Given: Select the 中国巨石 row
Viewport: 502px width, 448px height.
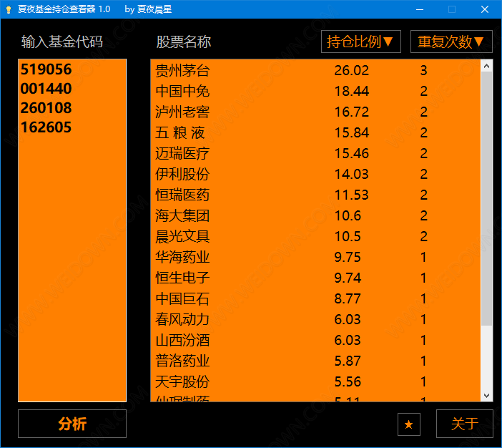Looking at the screenshot, I should point(315,298).
